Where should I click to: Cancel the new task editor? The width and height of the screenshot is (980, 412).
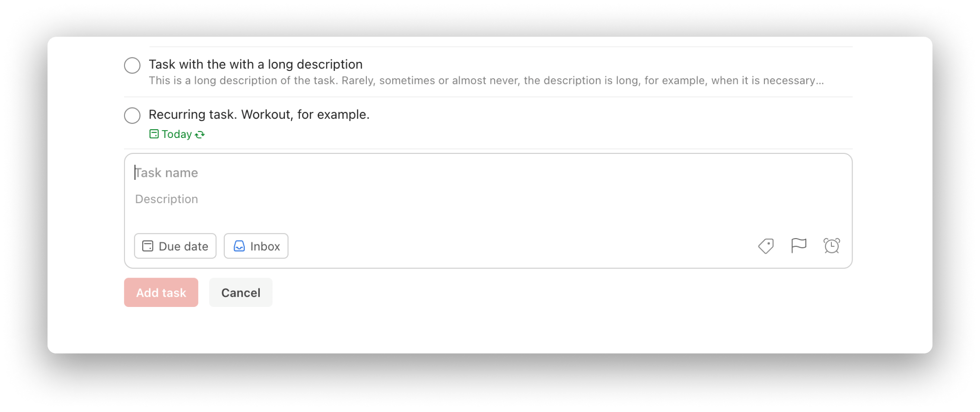(x=241, y=292)
